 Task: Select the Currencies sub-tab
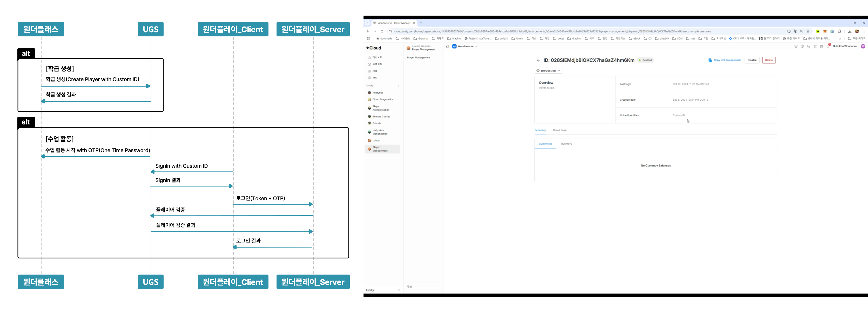(x=545, y=144)
